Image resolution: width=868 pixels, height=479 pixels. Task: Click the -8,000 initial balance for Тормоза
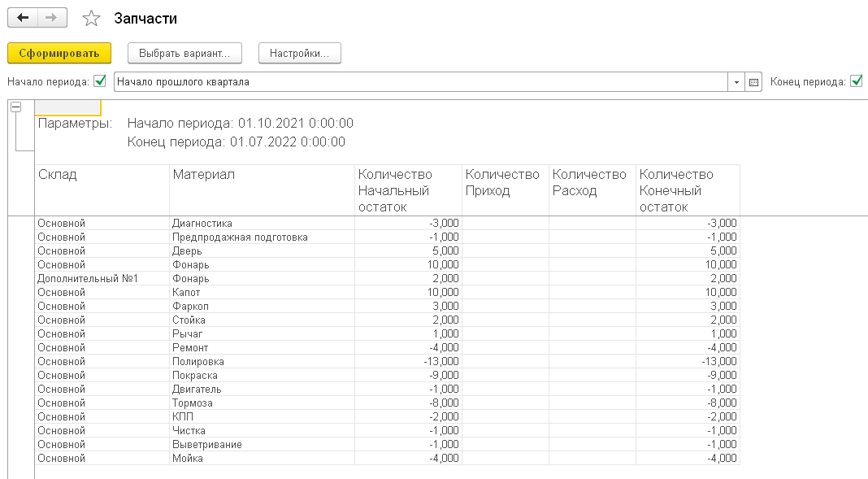click(408, 403)
